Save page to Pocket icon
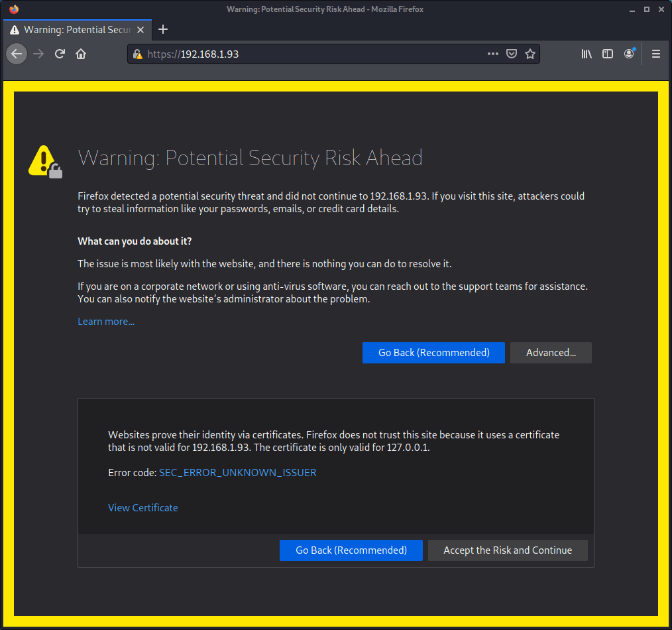672x630 pixels. point(511,54)
